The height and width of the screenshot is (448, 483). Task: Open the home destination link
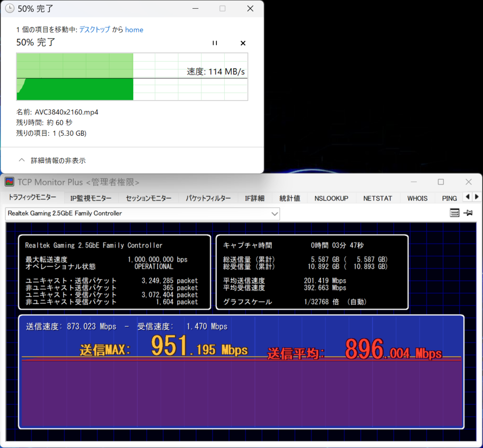pos(134,29)
